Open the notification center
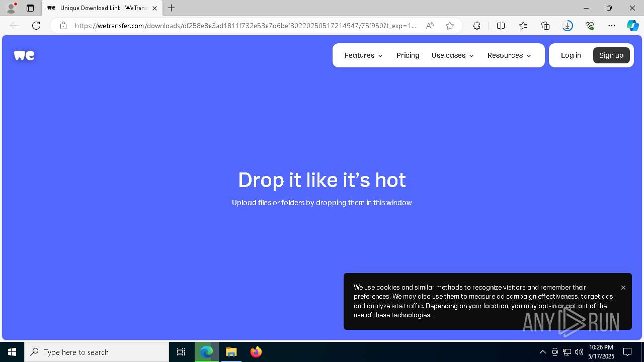Image resolution: width=644 pixels, height=362 pixels. [627, 352]
